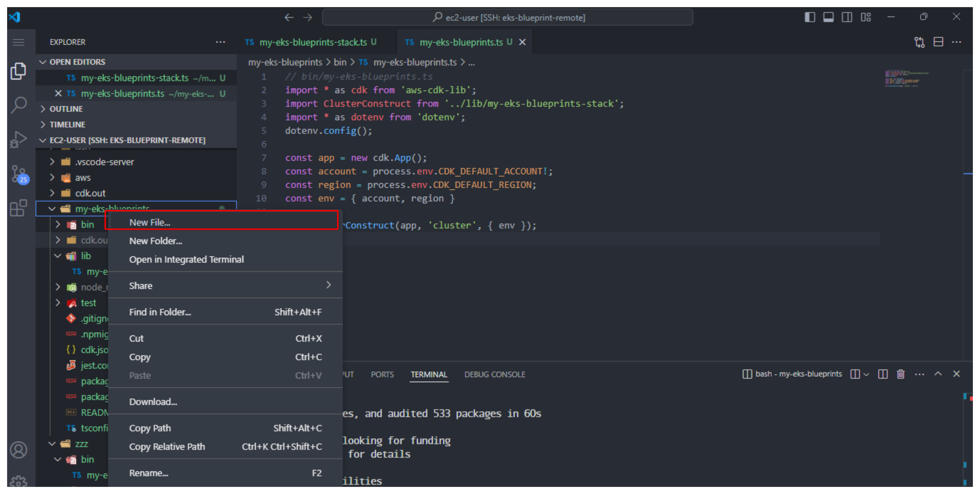Open terminal panel More Actions ellipsis
The image size is (980, 494).
pos(919,374)
